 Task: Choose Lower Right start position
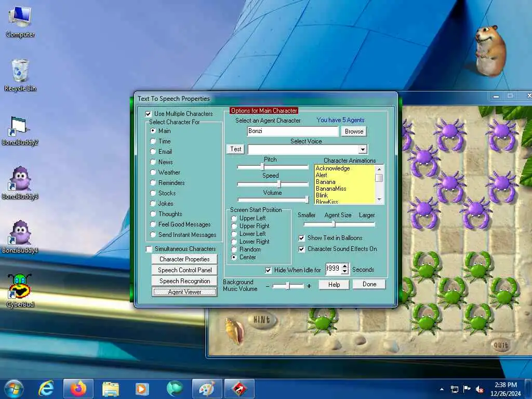[x=234, y=242]
